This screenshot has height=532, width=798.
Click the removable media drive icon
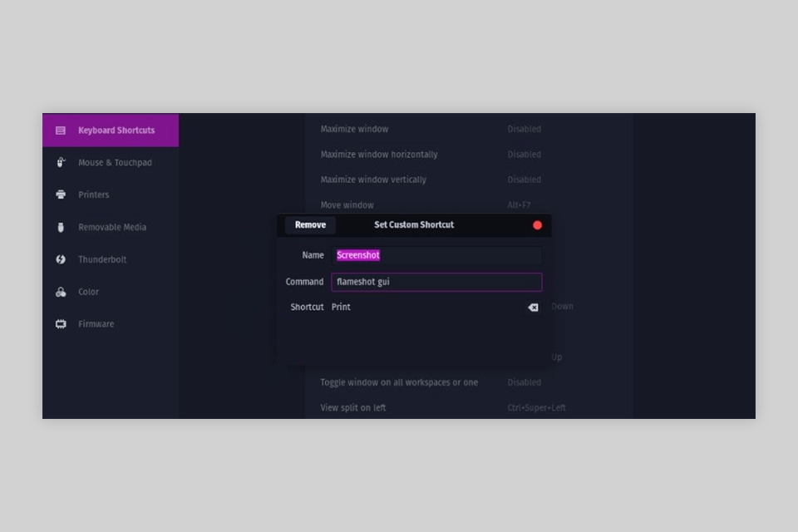pyautogui.click(x=61, y=227)
